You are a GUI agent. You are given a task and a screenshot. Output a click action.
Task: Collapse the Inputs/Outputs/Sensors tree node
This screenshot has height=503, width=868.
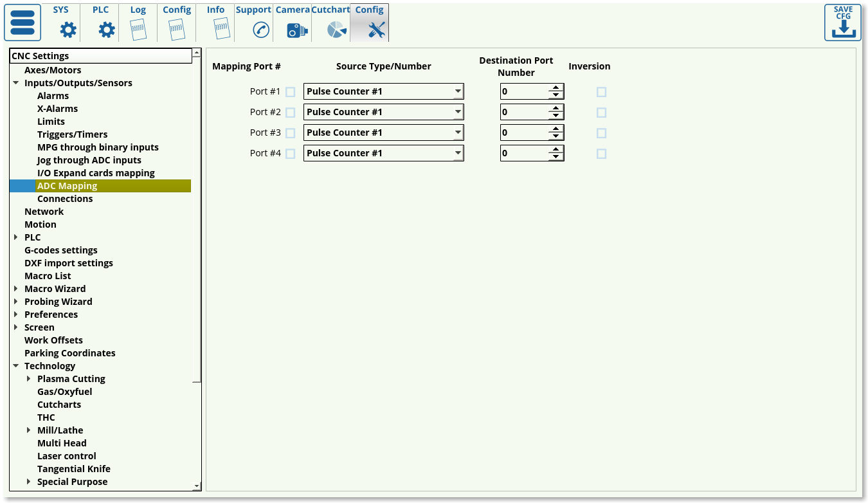(15, 83)
